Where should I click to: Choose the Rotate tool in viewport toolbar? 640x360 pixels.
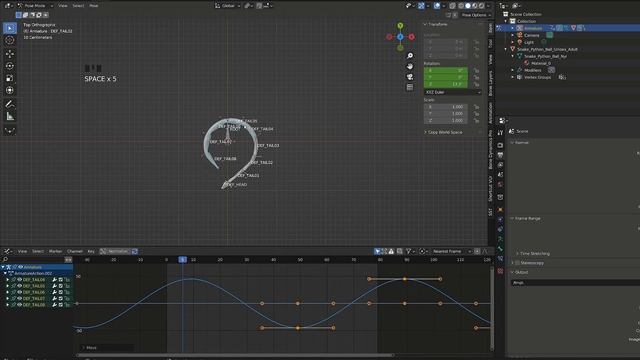tap(10, 66)
